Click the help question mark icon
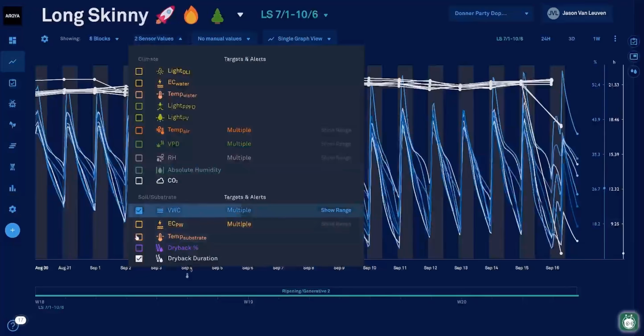This screenshot has width=644, height=336. (x=12, y=325)
